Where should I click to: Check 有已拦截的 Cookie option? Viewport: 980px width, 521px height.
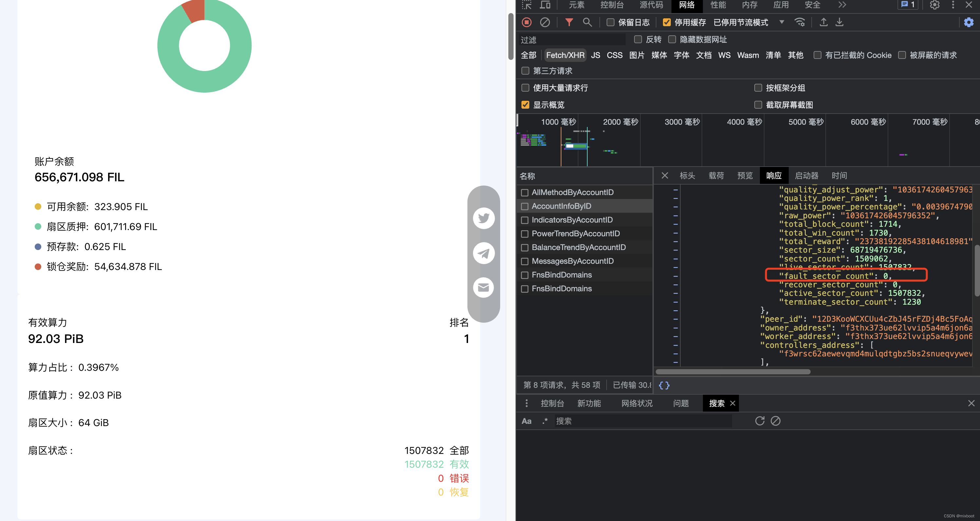coord(817,55)
